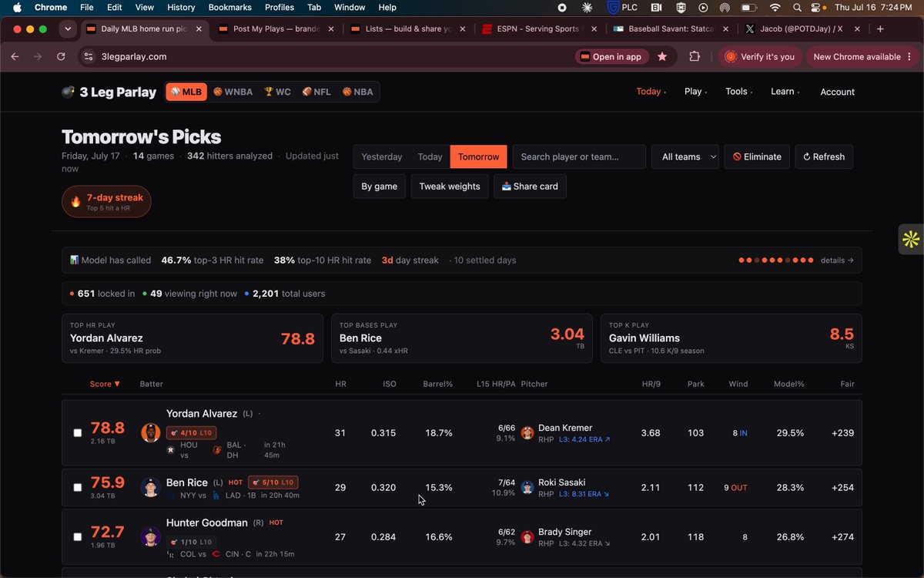Open the Apple menu
This screenshot has width=924, height=578.
tap(17, 8)
